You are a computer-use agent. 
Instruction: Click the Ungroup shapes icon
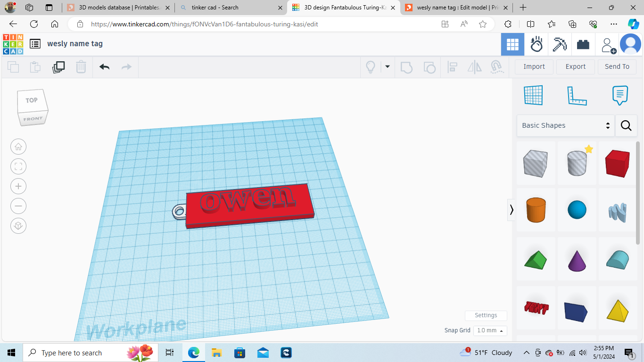[429, 67]
